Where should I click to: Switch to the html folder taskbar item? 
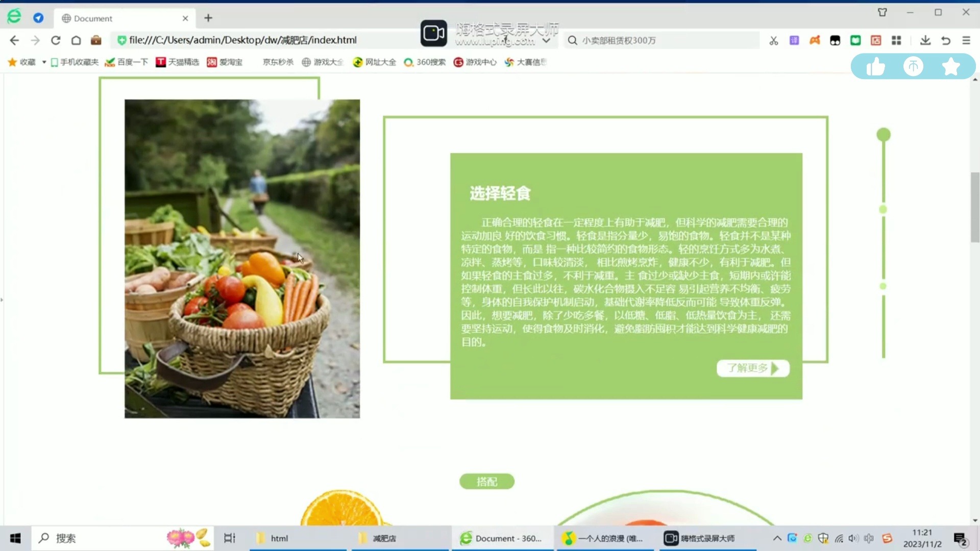click(299, 538)
